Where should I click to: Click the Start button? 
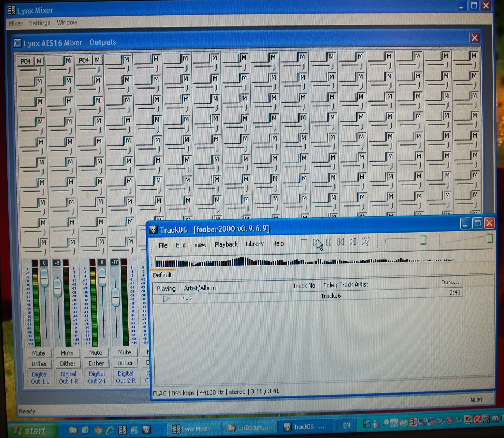pyautogui.click(x=32, y=431)
